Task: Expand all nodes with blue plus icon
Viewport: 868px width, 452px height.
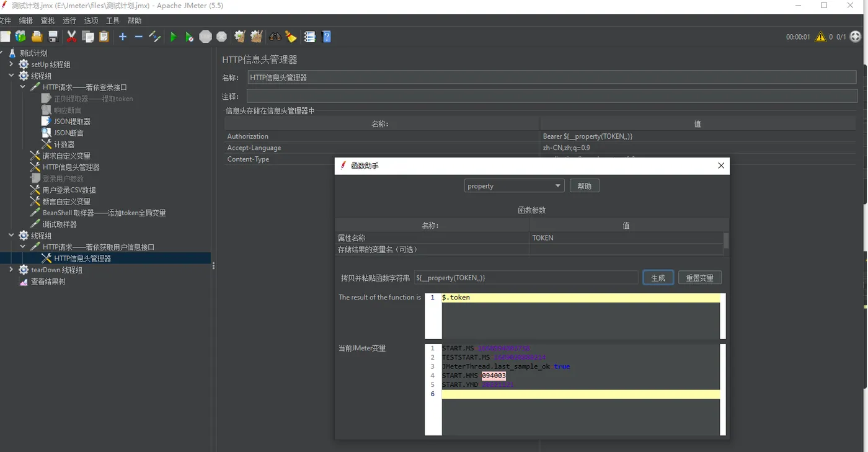Action: pyautogui.click(x=123, y=37)
